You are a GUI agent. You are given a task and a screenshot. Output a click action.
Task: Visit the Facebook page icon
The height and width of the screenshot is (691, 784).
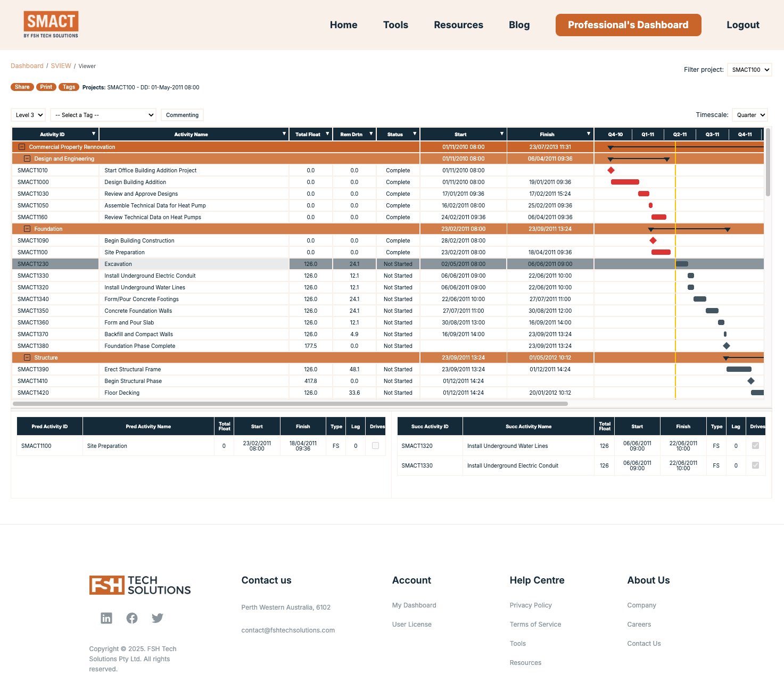131,618
